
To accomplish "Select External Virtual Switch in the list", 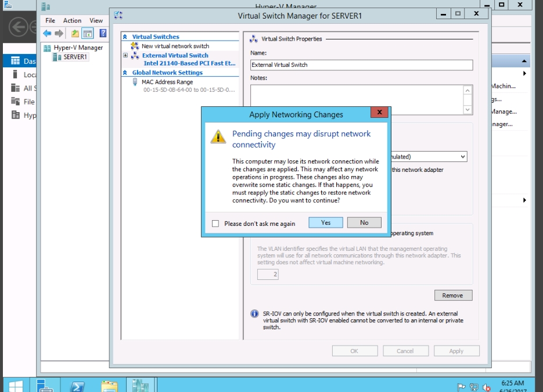I will tap(175, 55).
